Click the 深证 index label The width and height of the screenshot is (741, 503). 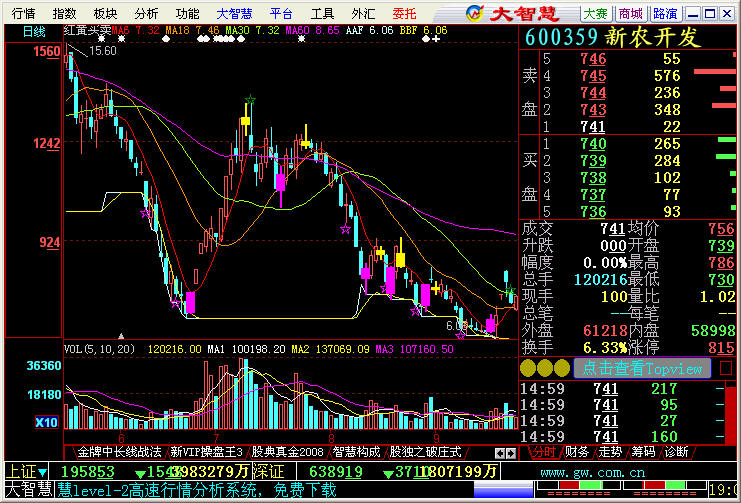[x=270, y=471]
